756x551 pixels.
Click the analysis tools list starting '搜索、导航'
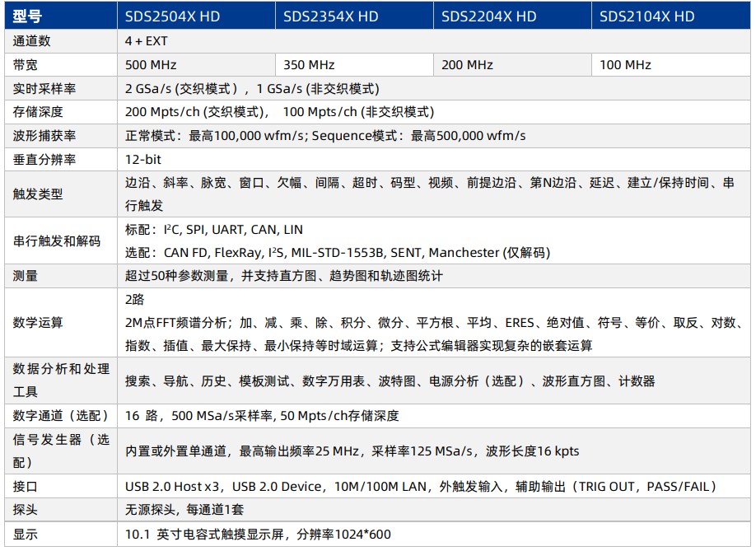(390, 381)
